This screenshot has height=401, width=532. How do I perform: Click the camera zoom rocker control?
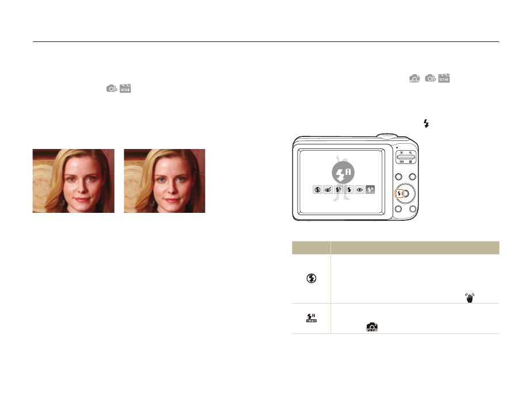pos(406,157)
